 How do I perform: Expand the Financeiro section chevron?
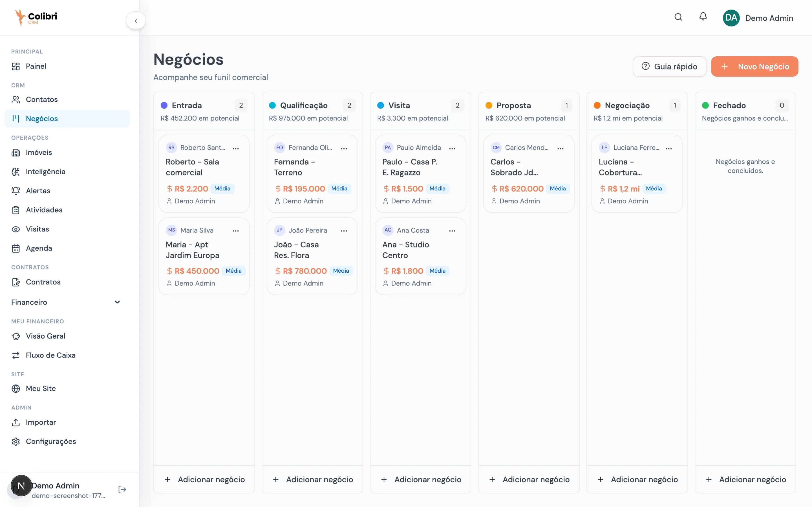(x=117, y=302)
